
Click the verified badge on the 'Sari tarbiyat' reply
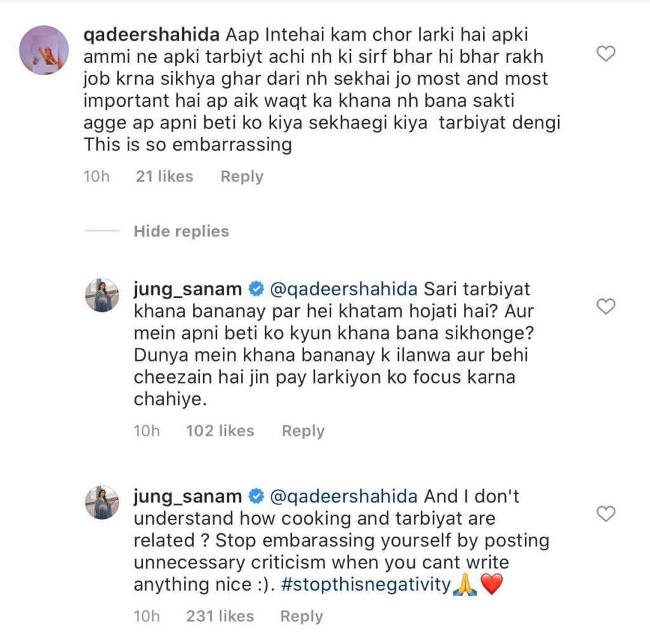(x=256, y=290)
